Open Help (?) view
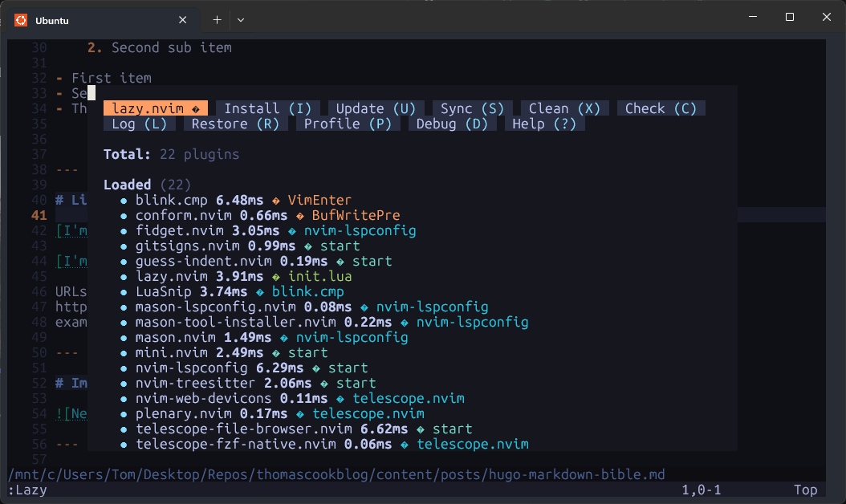This screenshot has height=504, width=846. 544,124
